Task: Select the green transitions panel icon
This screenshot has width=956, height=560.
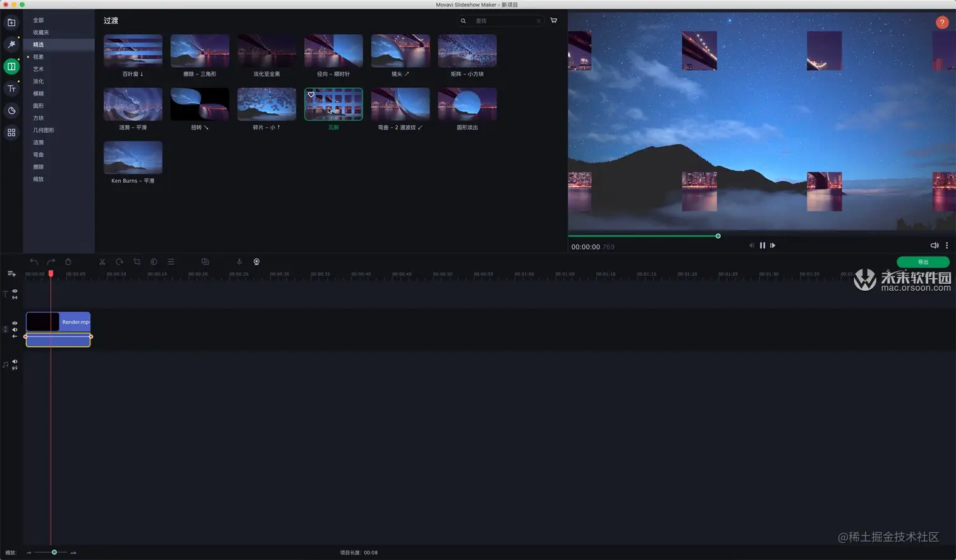Action: pos(11,66)
